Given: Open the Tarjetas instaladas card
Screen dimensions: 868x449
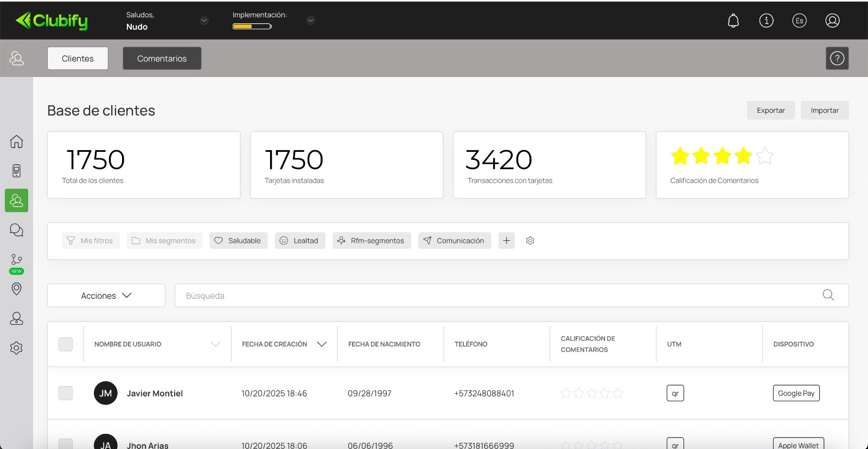Looking at the screenshot, I should click(347, 165).
